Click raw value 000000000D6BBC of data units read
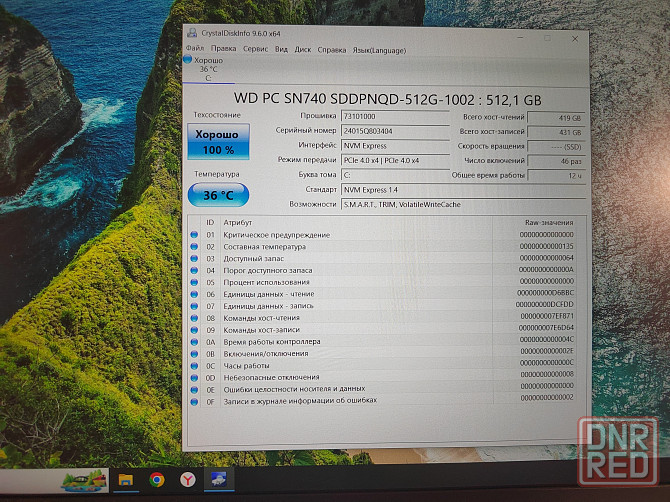The width and height of the screenshot is (670, 502). click(545, 293)
